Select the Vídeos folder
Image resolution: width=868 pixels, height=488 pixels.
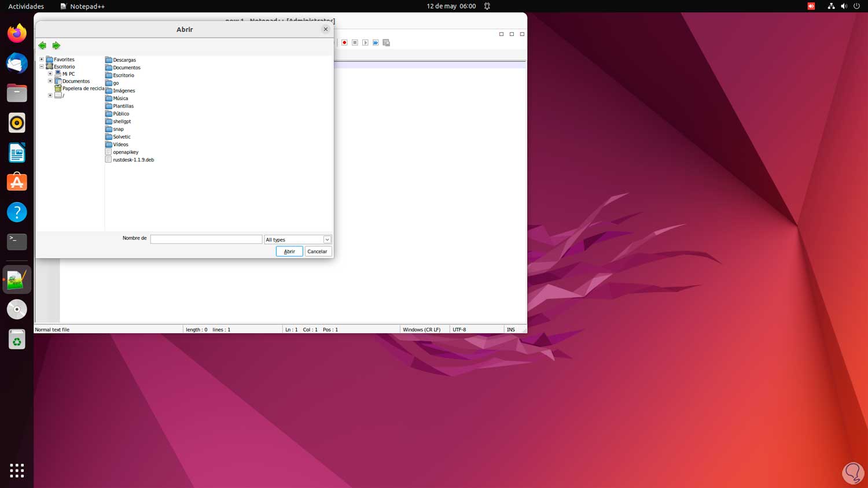pos(120,145)
